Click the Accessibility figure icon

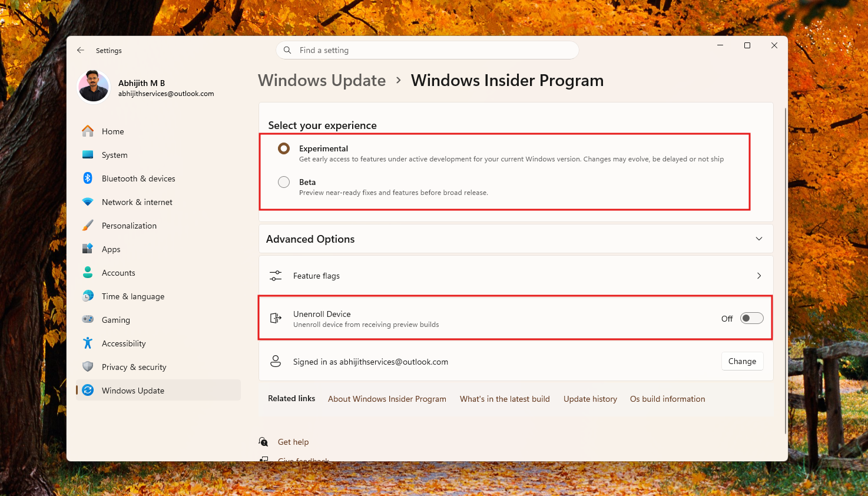(88, 343)
